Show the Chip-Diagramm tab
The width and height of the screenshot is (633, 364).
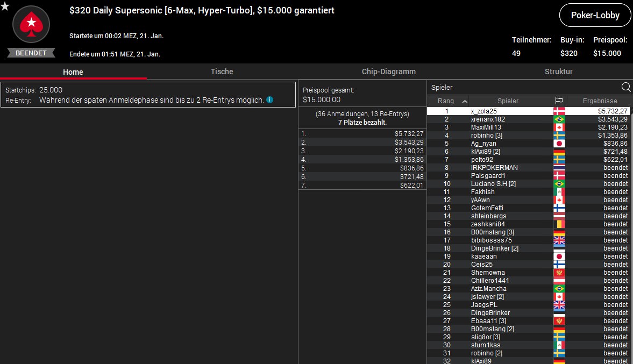click(x=388, y=72)
